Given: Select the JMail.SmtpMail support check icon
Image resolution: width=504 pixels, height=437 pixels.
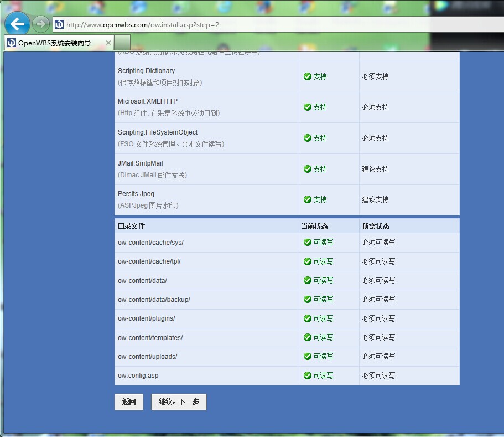Looking at the screenshot, I should click(x=308, y=169).
